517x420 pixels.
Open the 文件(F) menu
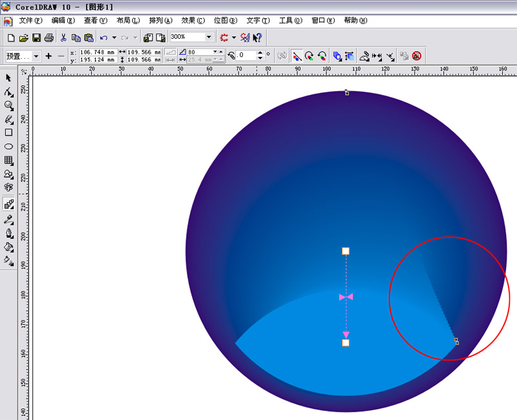(x=30, y=21)
